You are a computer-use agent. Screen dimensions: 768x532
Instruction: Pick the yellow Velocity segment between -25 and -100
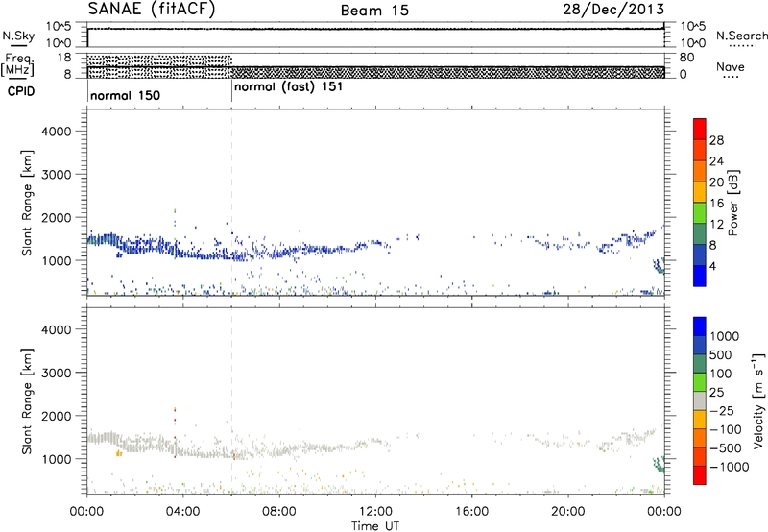700,420
